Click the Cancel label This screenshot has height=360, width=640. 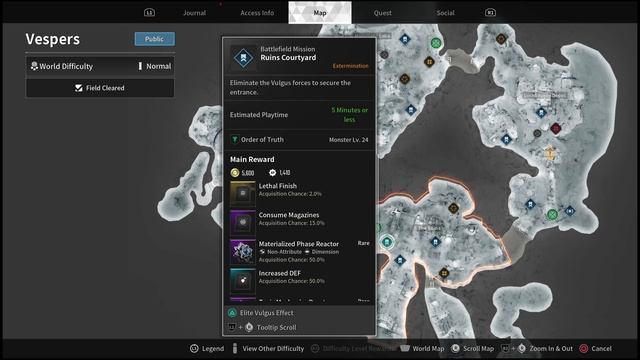(x=601, y=349)
